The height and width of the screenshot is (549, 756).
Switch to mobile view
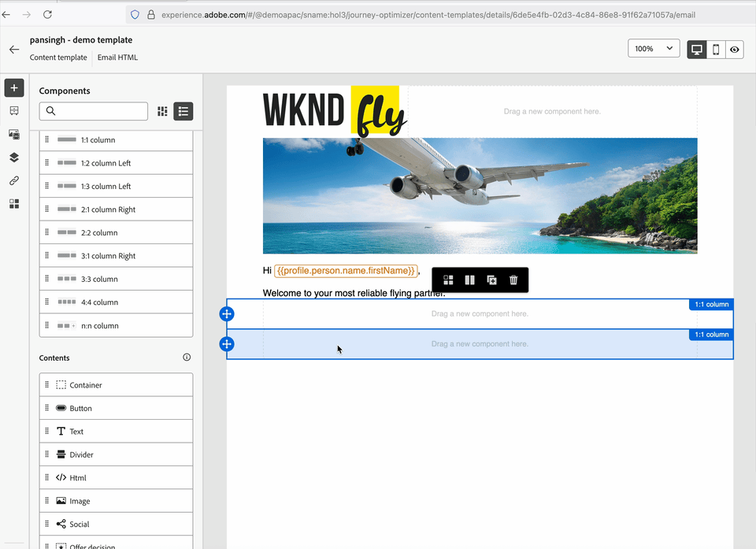(x=716, y=49)
